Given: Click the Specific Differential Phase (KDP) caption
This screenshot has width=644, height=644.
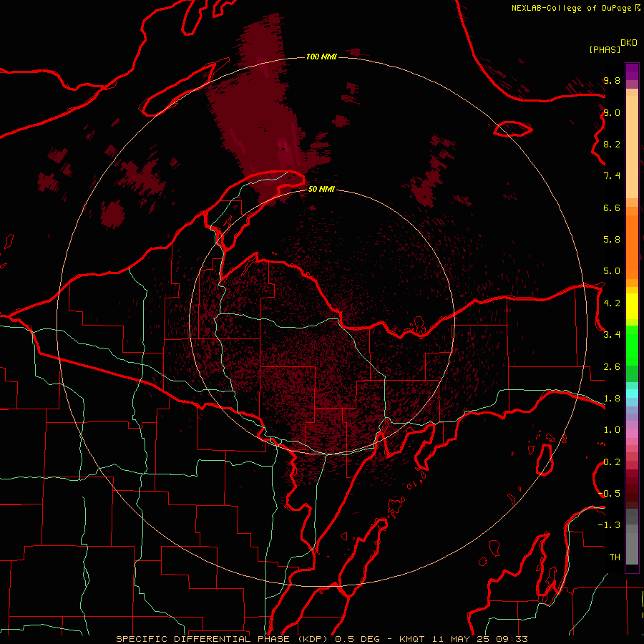Looking at the screenshot, I should coord(224,639).
